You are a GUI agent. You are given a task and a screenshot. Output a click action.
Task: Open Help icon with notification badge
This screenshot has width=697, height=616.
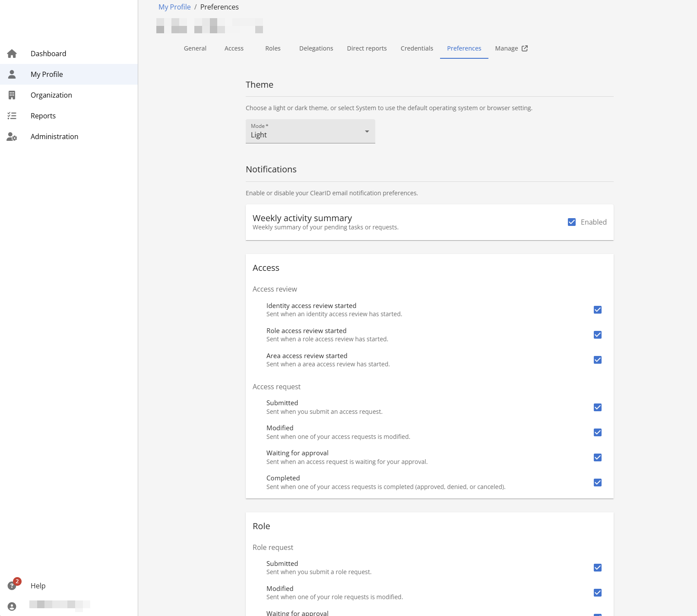[12, 586]
